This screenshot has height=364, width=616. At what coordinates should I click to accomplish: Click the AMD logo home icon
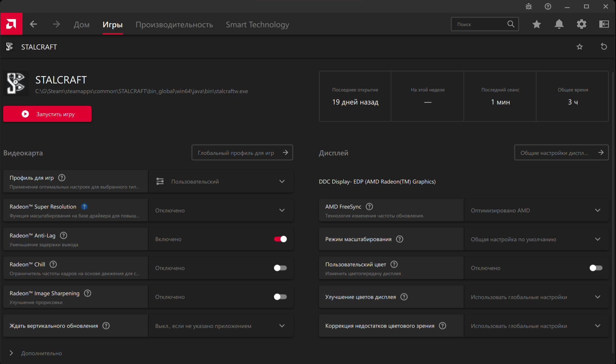coord(11,24)
